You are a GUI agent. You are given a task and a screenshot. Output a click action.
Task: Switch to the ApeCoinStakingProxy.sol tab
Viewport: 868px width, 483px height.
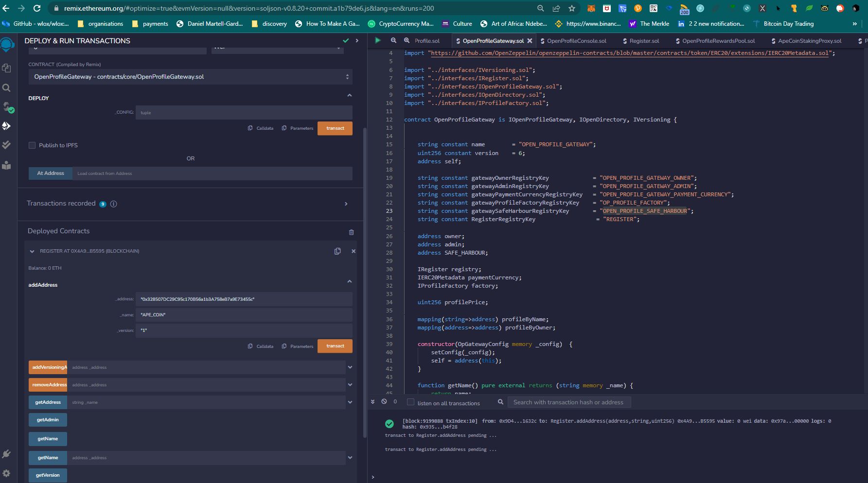(806, 41)
